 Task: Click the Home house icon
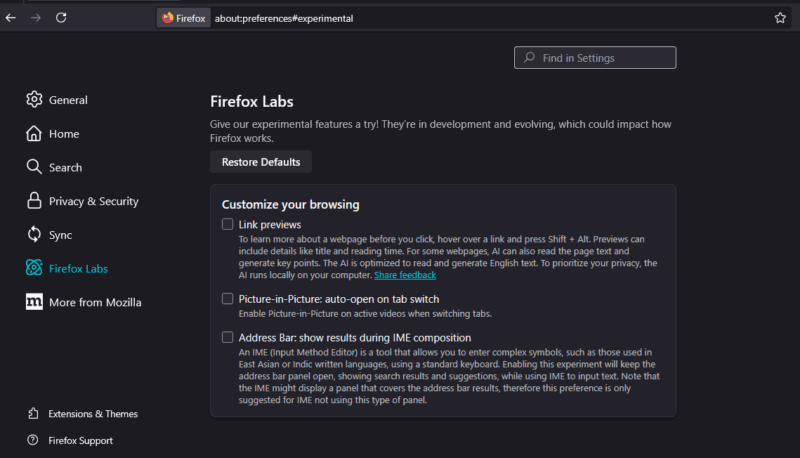click(34, 134)
